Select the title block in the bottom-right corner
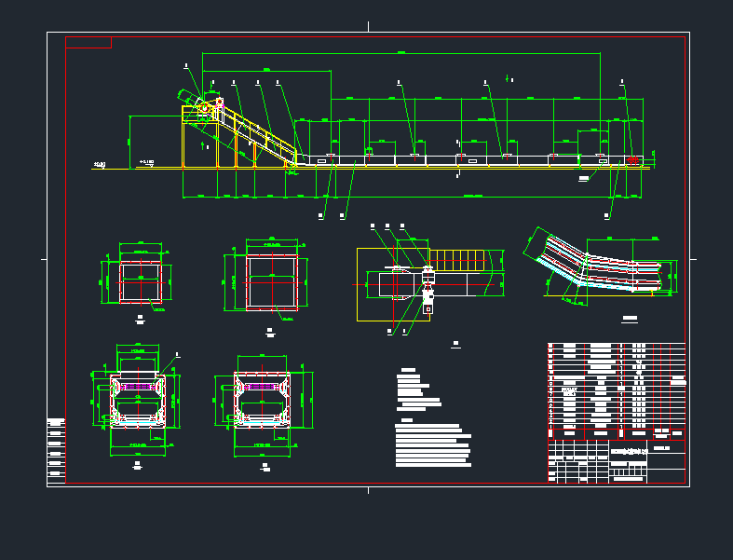 (x=617, y=460)
